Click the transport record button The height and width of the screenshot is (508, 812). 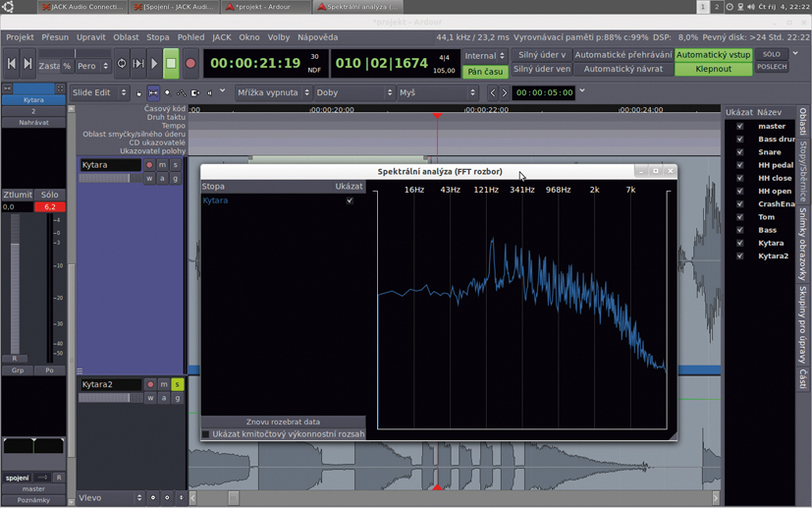coord(190,64)
